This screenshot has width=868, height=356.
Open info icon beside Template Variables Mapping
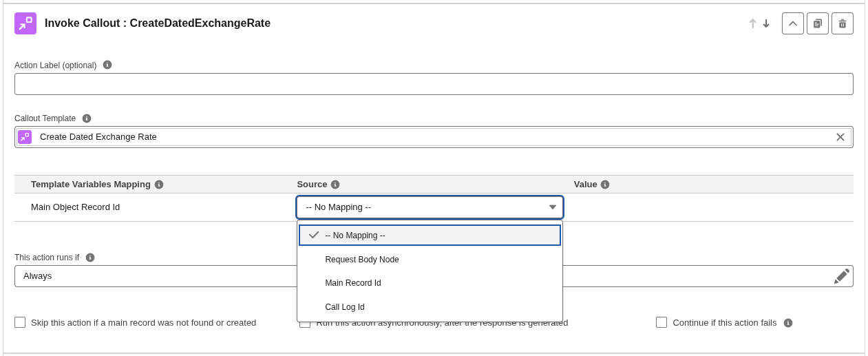[159, 185]
